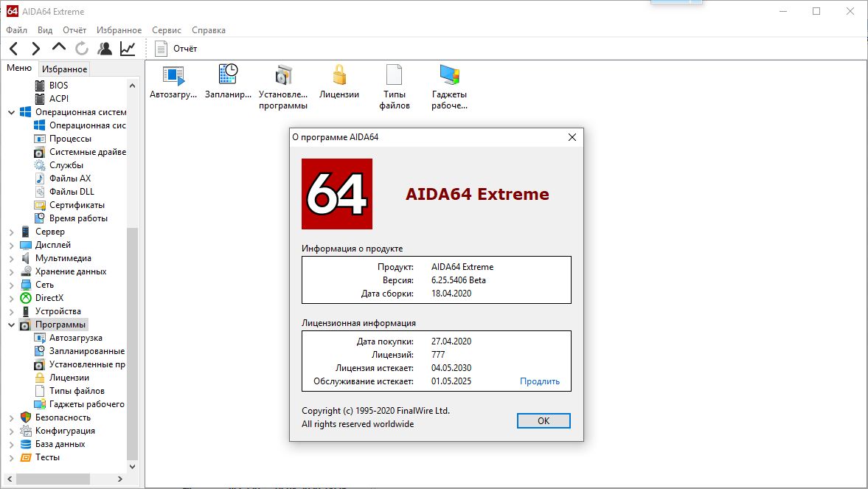
Task: Click the tree scroll up arrow
Action: coord(132,86)
